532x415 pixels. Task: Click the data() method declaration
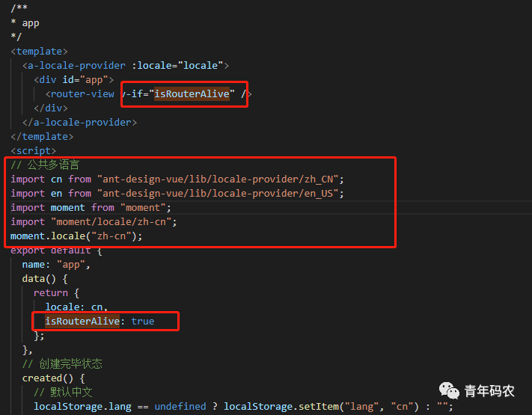tap(45, 279)
